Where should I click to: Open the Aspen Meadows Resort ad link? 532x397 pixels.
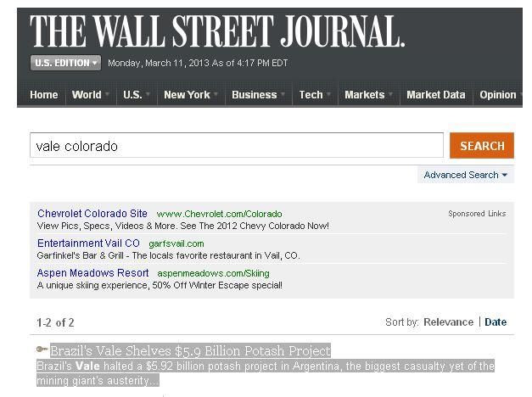coord(92,273)
